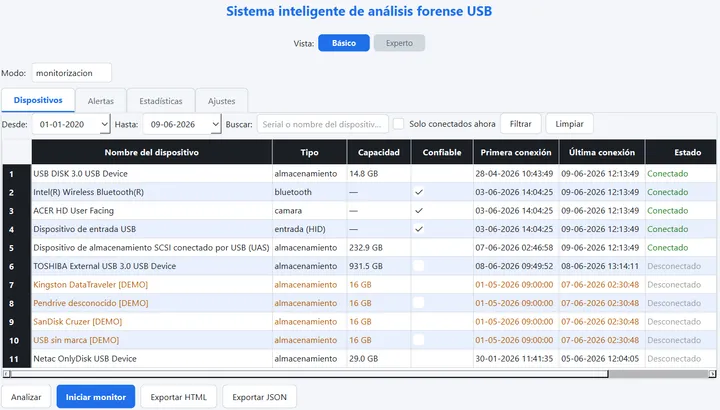Select the Experto view
The image size is (720, 410).
click(399, 43)
